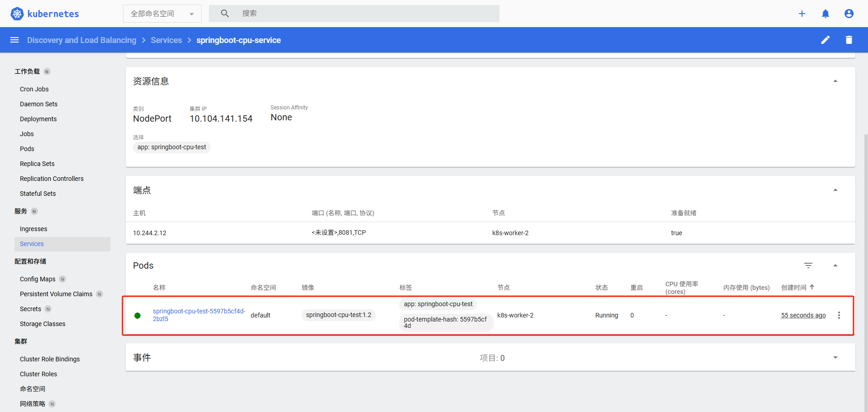This screenshot has height=412, width=868.
Task: Open Config Maps in sidebar
Action: pyautogui.click(x=38, y=279)
